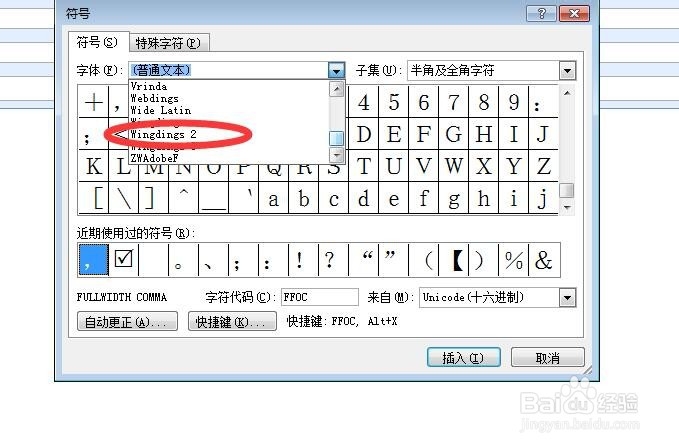Image resolution: width=679 pixels, height=448 pixels.
Task: Select the digit 9 in the symbol grid
Action: tap(514, 102)
